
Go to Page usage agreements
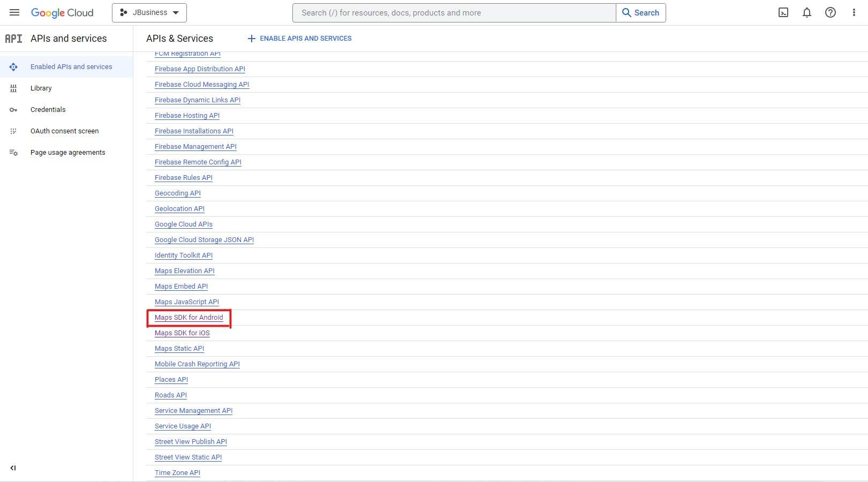point(67,153)
